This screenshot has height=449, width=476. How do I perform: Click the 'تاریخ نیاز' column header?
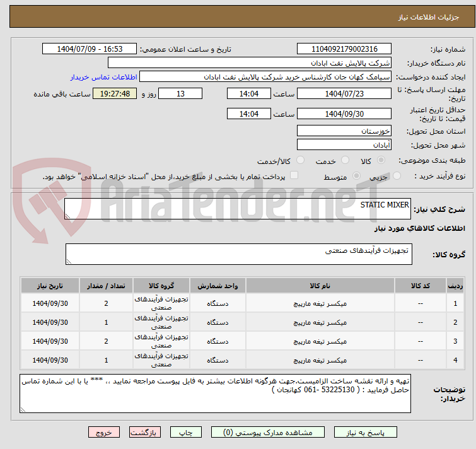(x=50, y=286)
